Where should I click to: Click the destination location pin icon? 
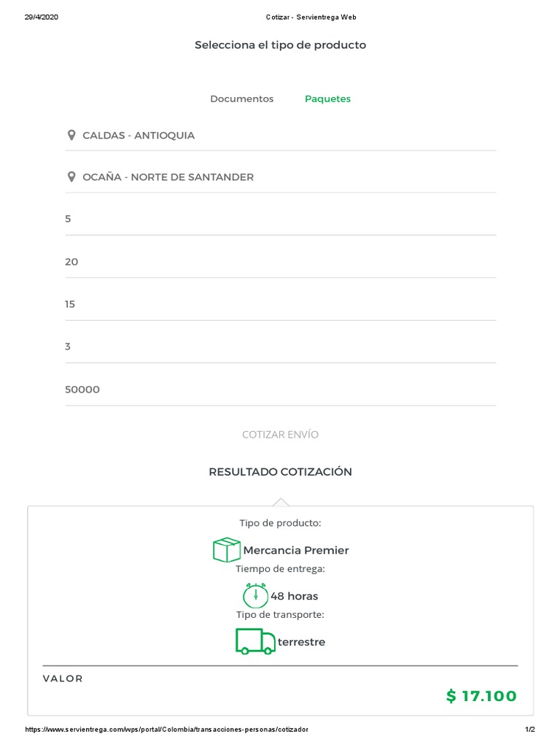point(71,177)
